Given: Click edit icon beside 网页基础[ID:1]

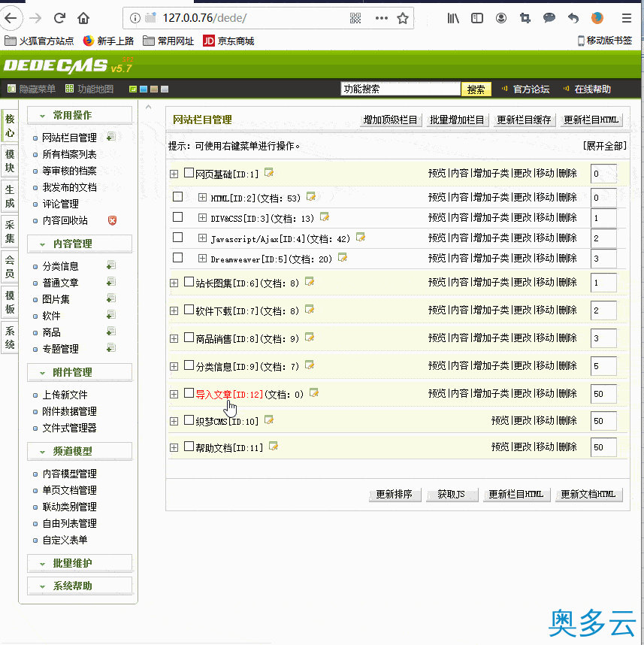Looking at the screenshot, I should point(269,172).
